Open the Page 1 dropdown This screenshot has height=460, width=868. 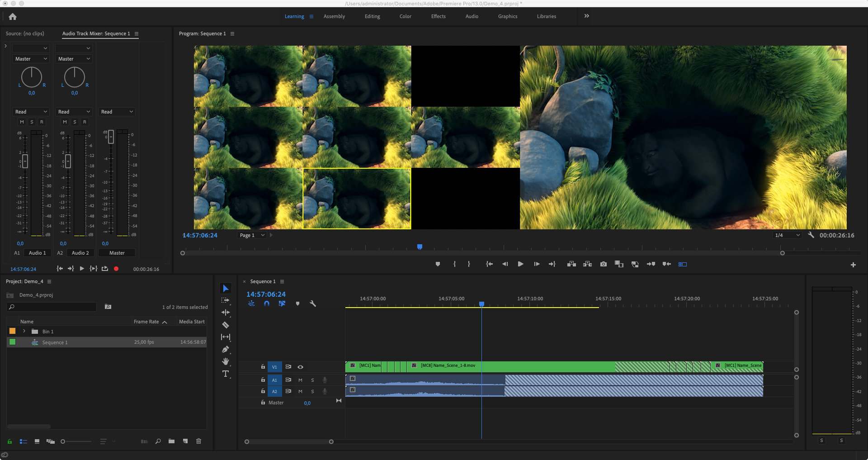(x=252, y=235)
